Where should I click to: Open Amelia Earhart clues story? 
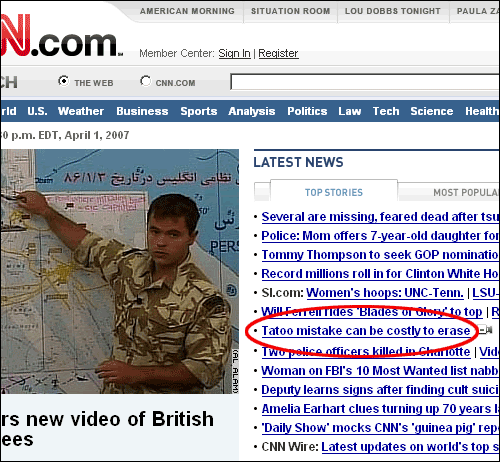[x=380, y=409]
